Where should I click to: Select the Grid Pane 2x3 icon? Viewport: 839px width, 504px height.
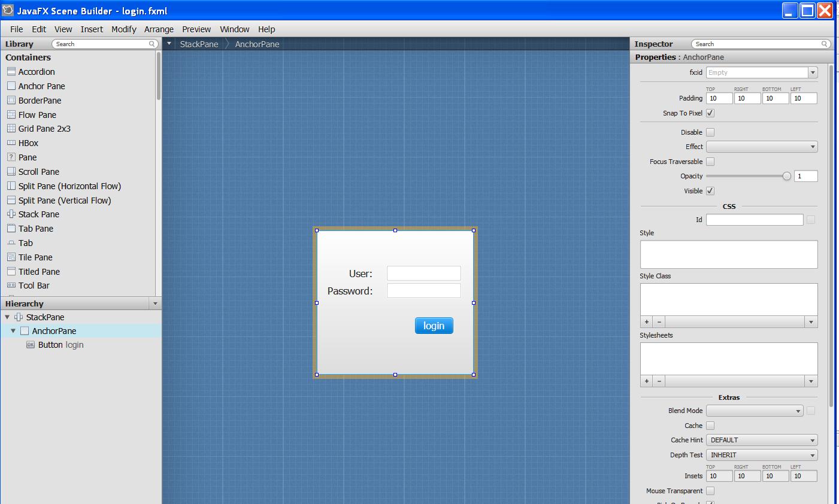pos(11,129)
